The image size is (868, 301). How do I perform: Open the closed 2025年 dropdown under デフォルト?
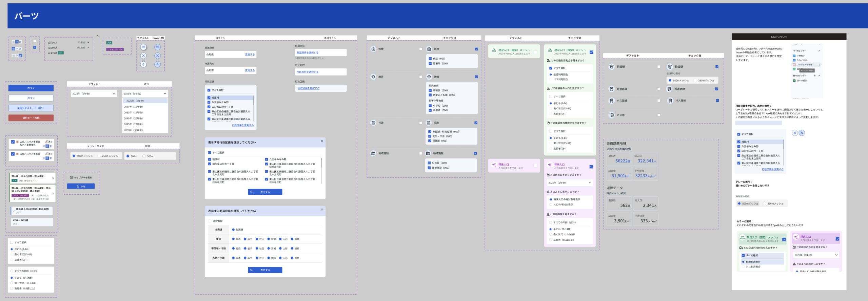(94, 94)
